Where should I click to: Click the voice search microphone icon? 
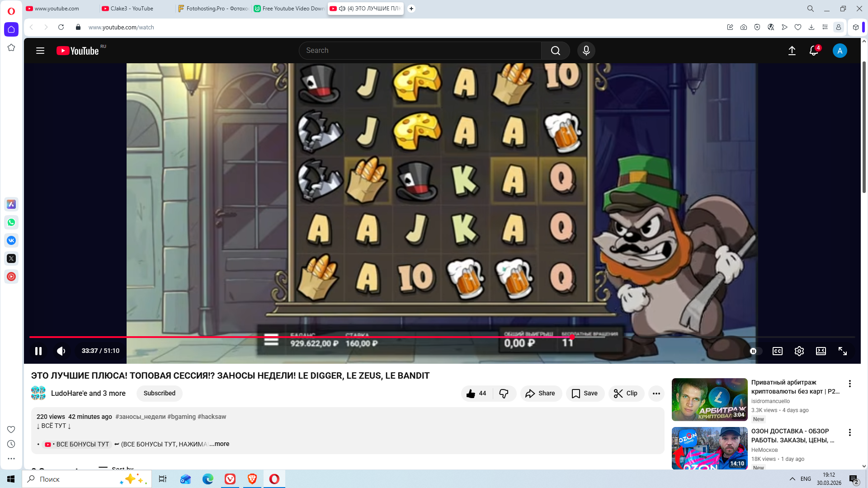pyautogui.click(x=586, y=51)
